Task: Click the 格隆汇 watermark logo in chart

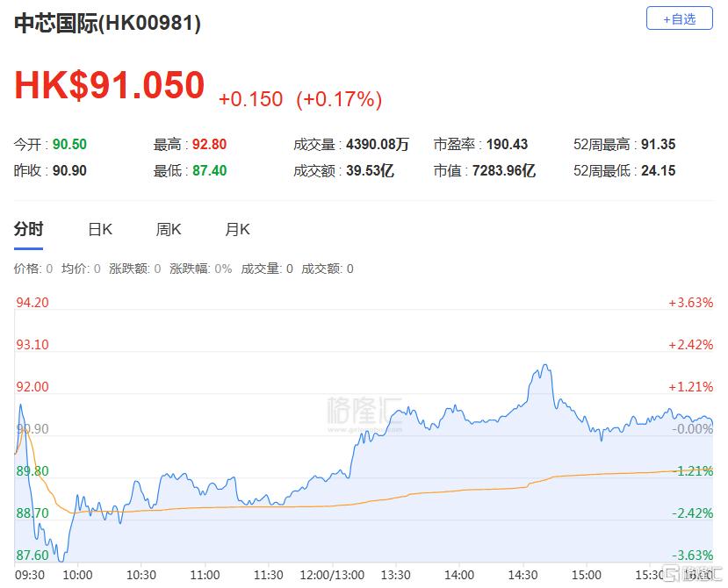Action: tap(364, 413)
